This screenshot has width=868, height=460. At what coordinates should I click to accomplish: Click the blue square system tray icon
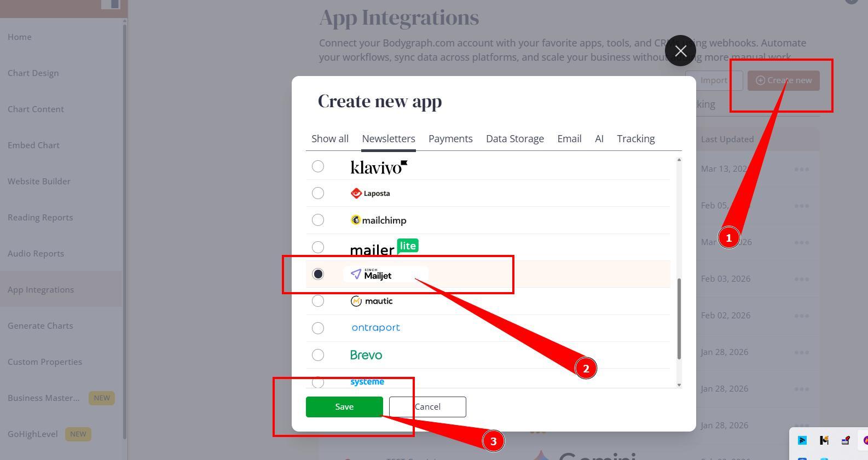click(802, 440)
